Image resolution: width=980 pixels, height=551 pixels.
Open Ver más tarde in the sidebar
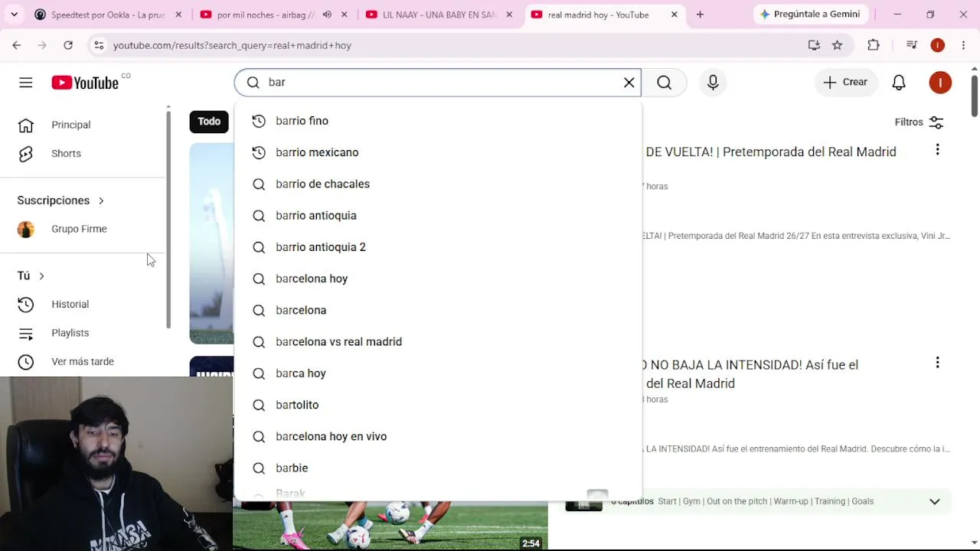(83, 361)
